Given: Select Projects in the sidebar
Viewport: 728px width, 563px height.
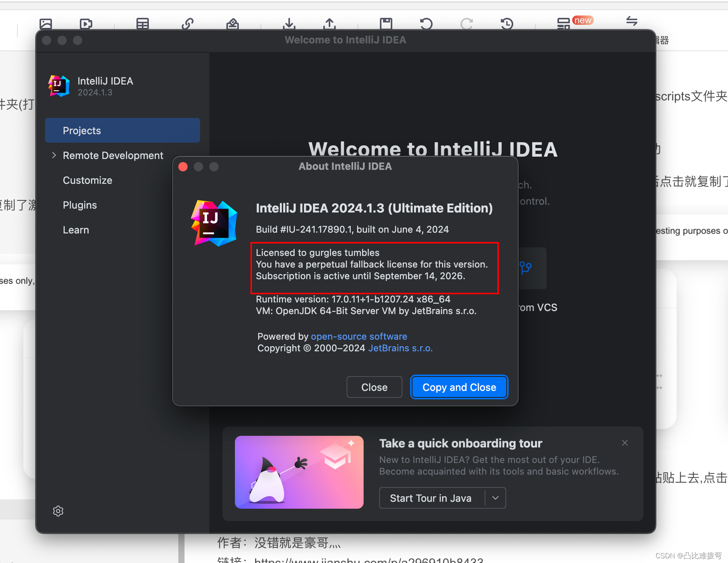Looking at the screenshot, I should 122,130.
